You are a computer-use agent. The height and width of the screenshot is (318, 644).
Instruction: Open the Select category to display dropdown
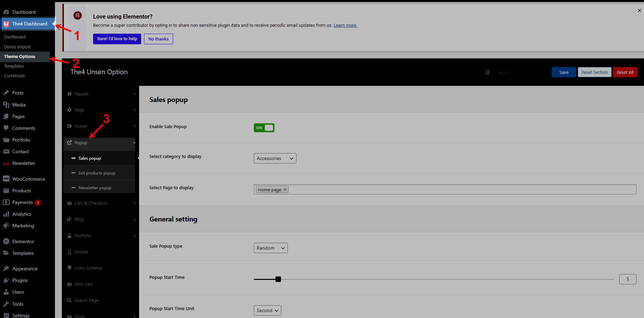point(275,158)
